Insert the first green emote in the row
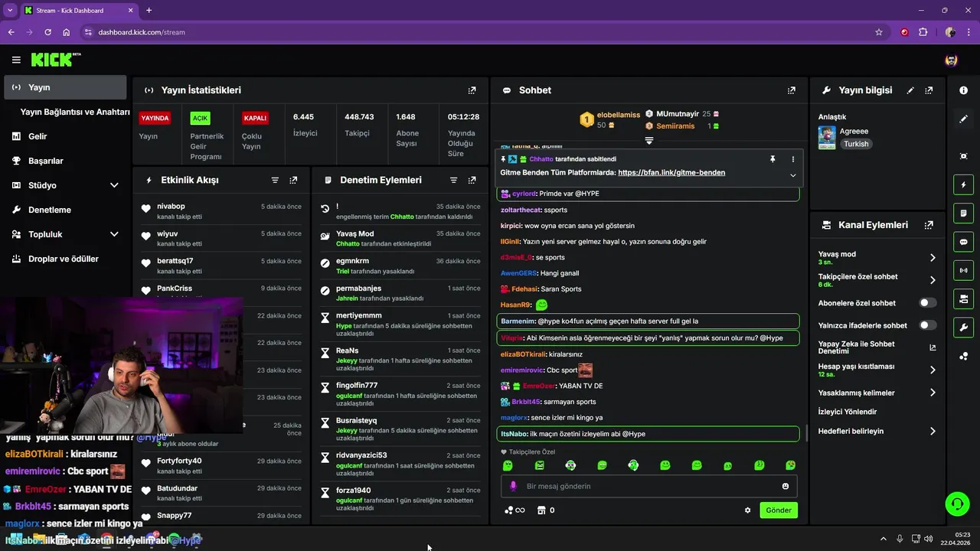The width and height of the screenshot is (980, 551). point(507,465)
